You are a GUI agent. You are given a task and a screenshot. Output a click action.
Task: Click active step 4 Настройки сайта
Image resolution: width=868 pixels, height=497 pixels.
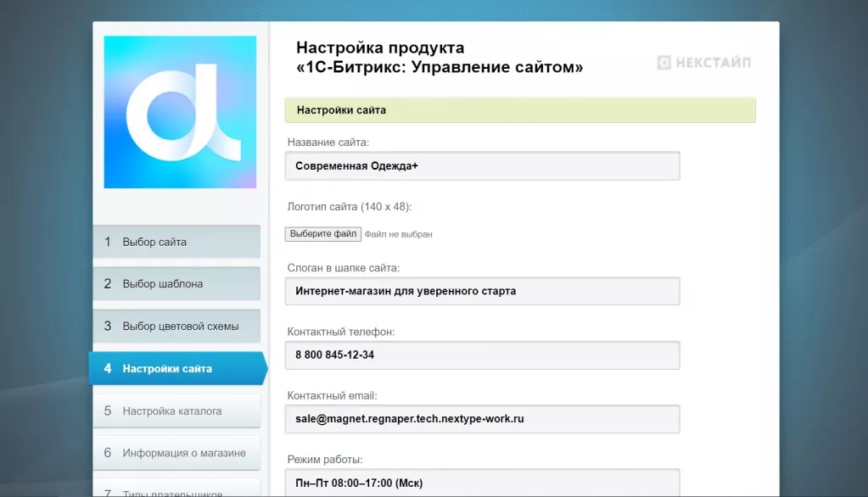[177, 369]
